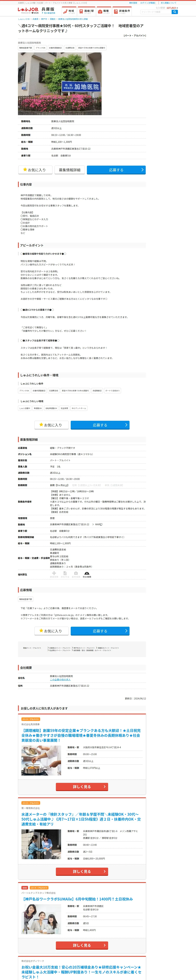Click NEW badge on パーソルテンプスタッフ card

pyautogui.click(x=25, y=888)
